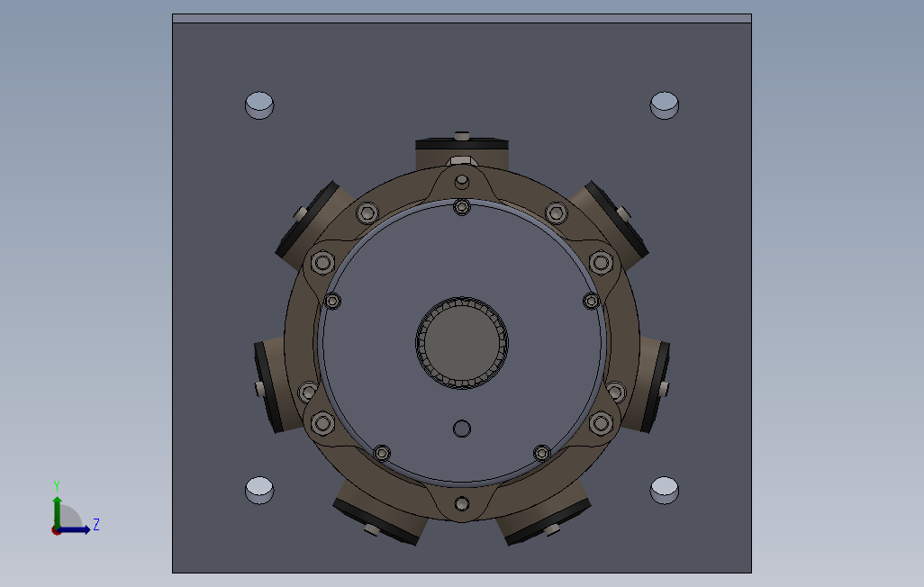924x587 pixels.
Task: Select the bottom-center bolt on housing lug
Action: 462,504
